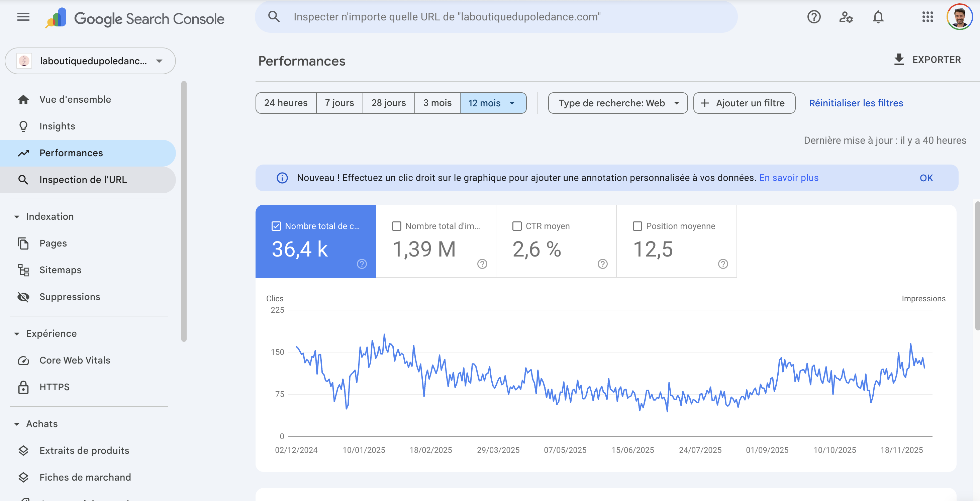Collapse the Indexation section
The width and height of the screenshot is (980, 501).
coord(17,216)
